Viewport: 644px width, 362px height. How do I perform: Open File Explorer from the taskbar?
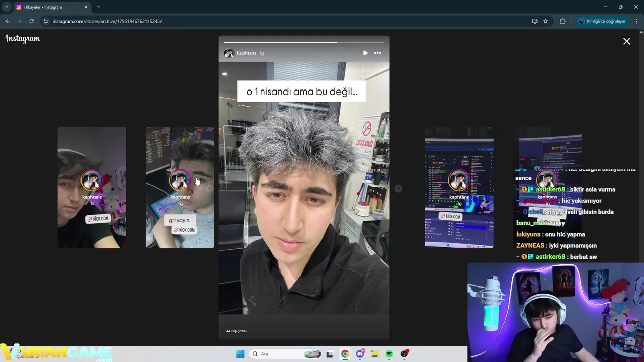point(375,354)
